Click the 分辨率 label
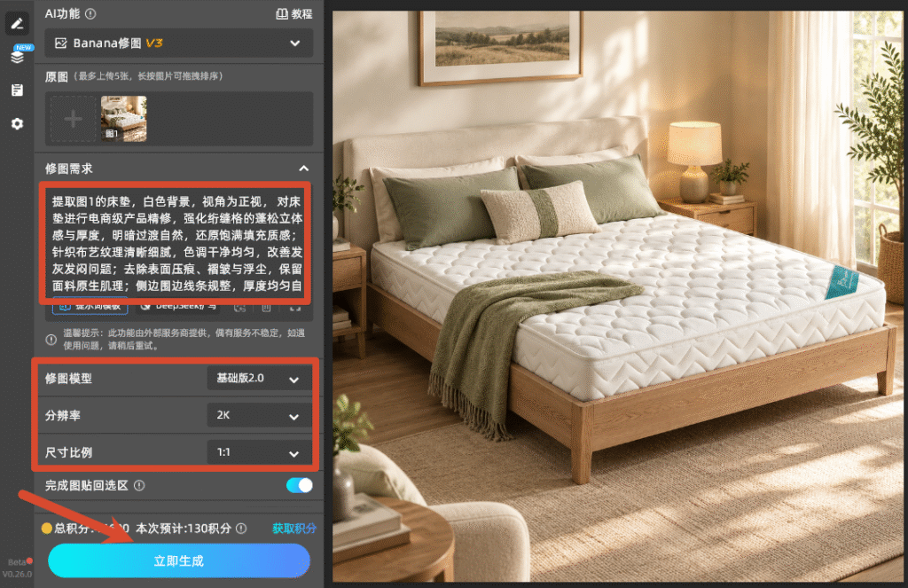This screenshot has height=588, width=908. click(x=63, y=415)
